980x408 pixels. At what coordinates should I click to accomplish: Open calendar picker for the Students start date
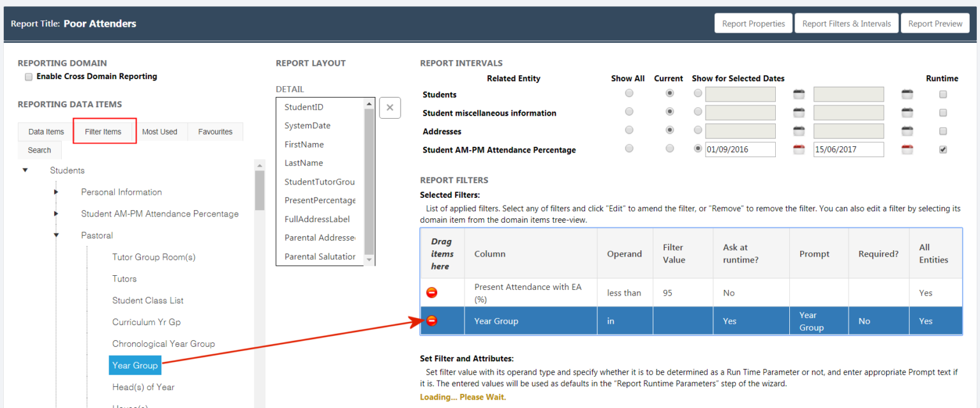[801, 93]
